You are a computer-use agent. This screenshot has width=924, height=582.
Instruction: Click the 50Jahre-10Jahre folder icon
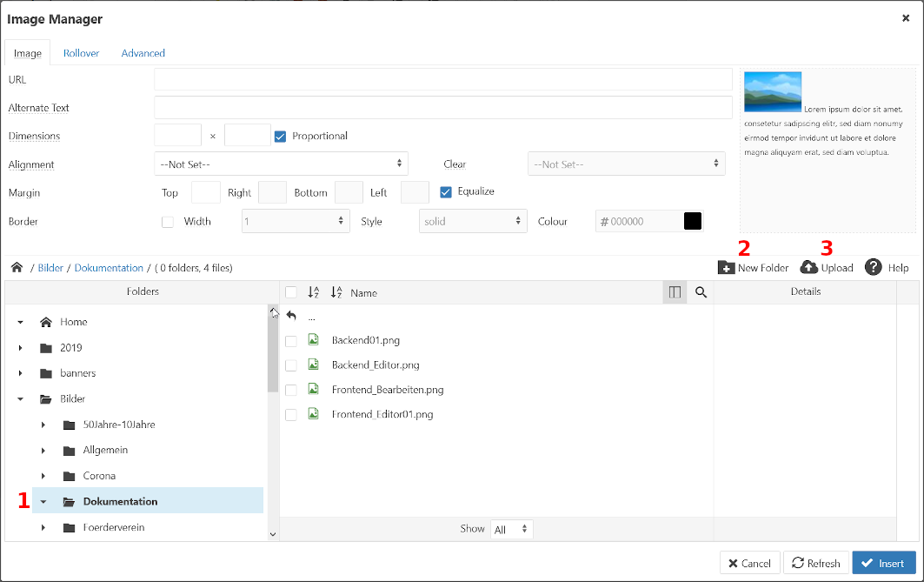click(69, 425)
